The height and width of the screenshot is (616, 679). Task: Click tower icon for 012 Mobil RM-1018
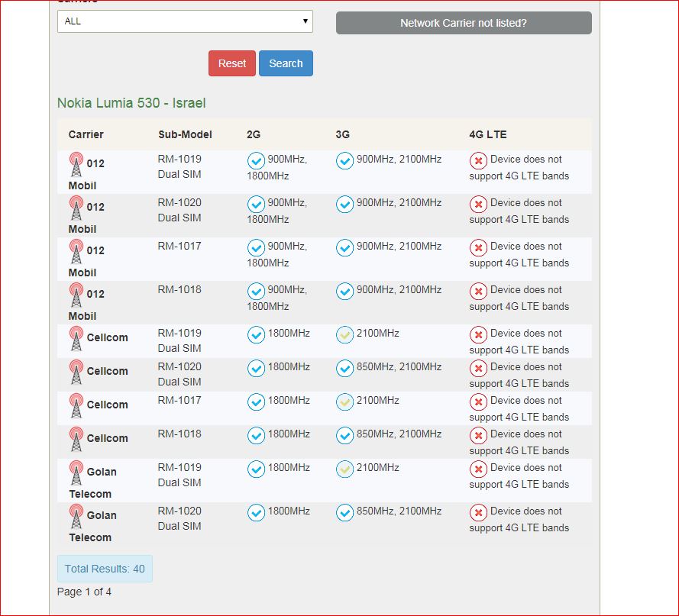(76, 295)
